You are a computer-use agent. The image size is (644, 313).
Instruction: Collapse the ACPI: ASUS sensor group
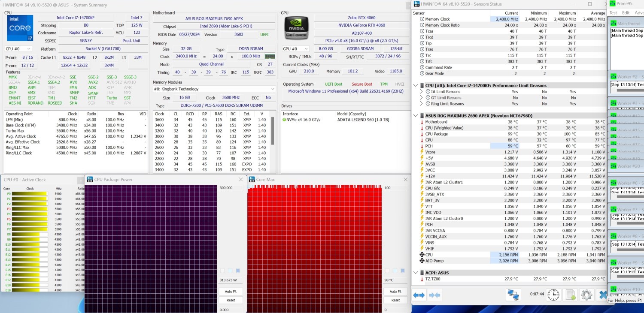(x=416, y=273)
